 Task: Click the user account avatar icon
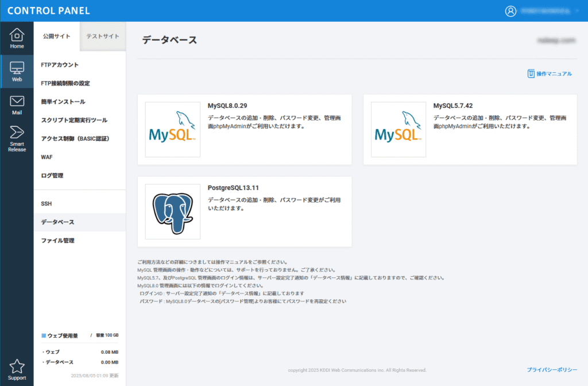510,11
